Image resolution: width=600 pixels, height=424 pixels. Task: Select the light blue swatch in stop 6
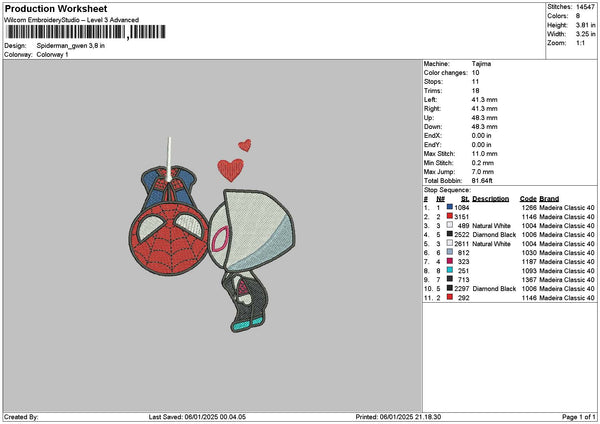[450, 252]
